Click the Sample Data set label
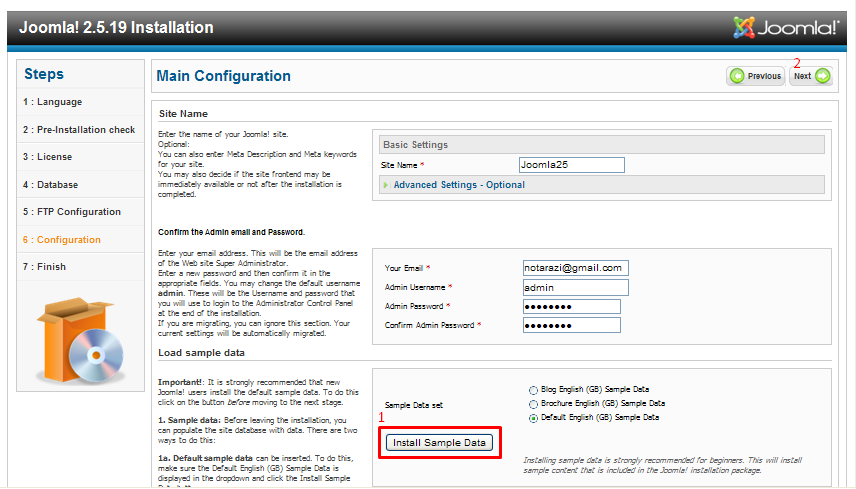Viewport: 856px width, 489px height. [414, 405]
